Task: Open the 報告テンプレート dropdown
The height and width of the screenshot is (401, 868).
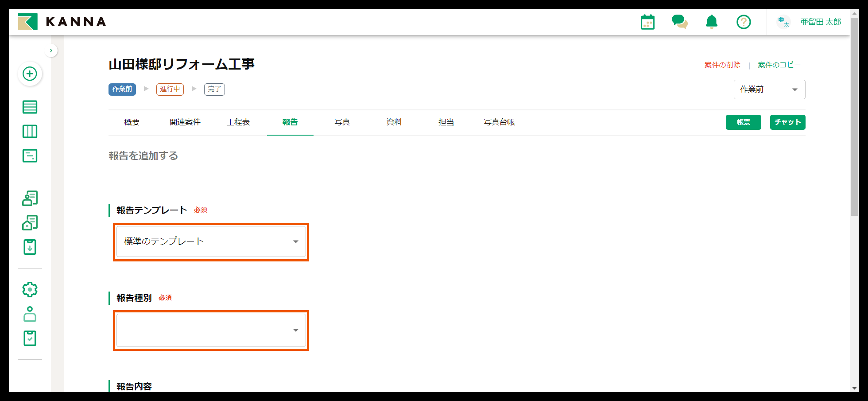Action: click(211, 241)
